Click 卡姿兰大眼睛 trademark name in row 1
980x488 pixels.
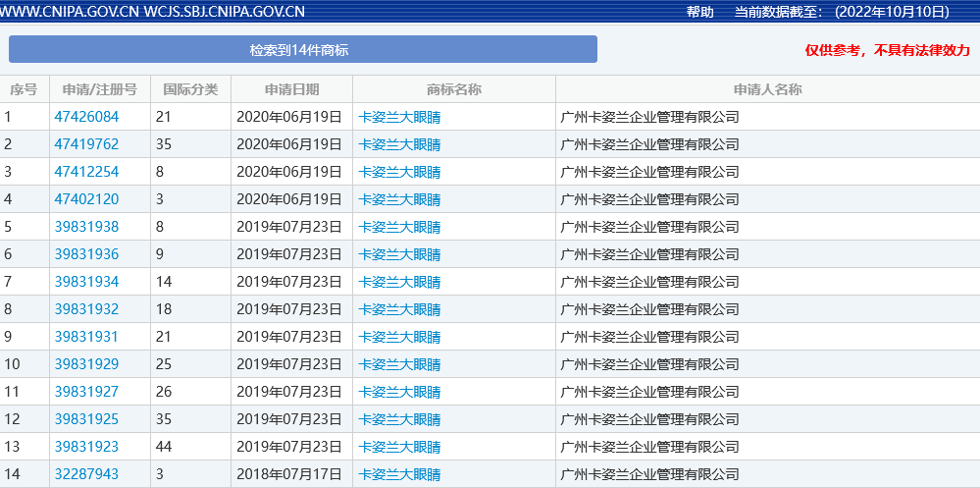pyautogui.click(x=400, y=117)
